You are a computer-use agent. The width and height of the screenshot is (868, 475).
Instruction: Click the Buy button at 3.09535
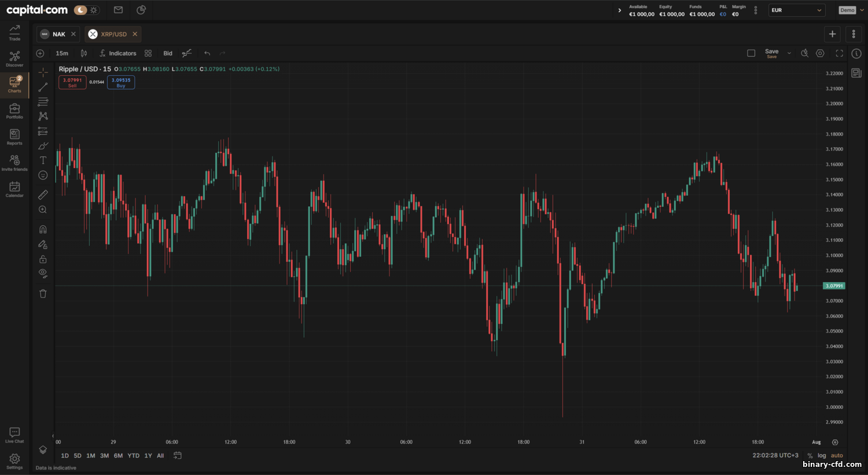pyautogui.click(x=121, y=82)
